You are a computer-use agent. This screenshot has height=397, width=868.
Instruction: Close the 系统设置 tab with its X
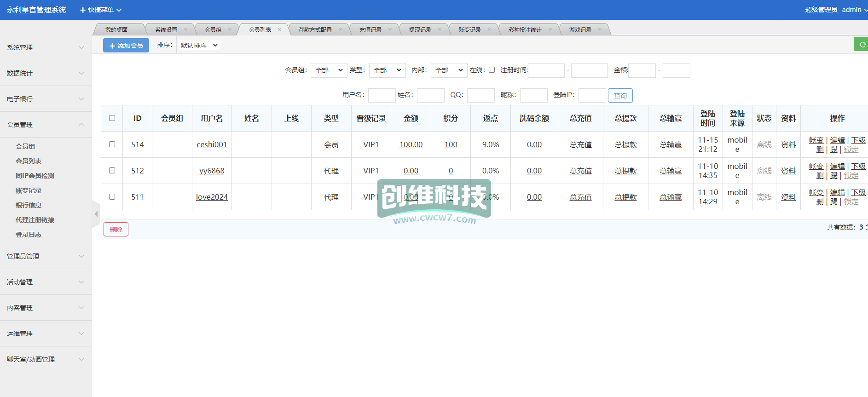(186, 29)
